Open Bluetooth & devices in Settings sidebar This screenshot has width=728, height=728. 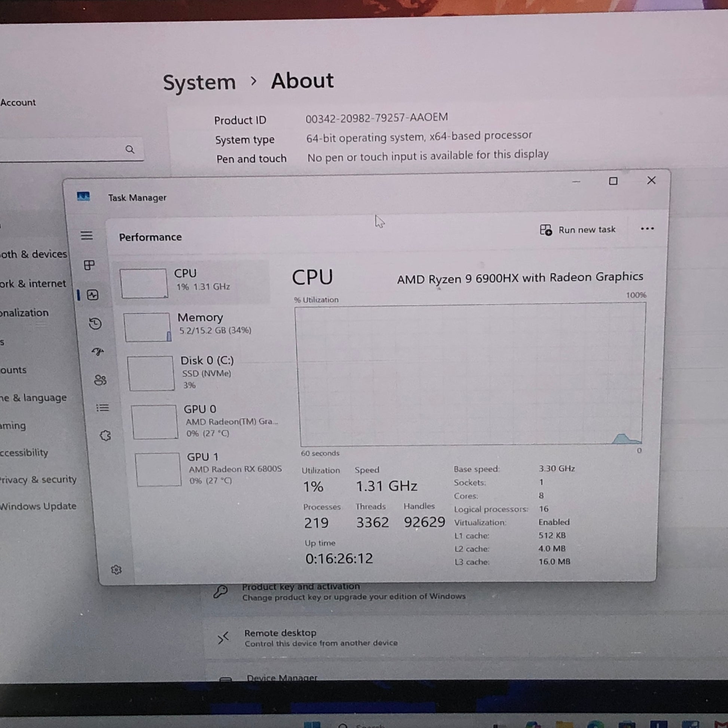[x=34, y=254]
